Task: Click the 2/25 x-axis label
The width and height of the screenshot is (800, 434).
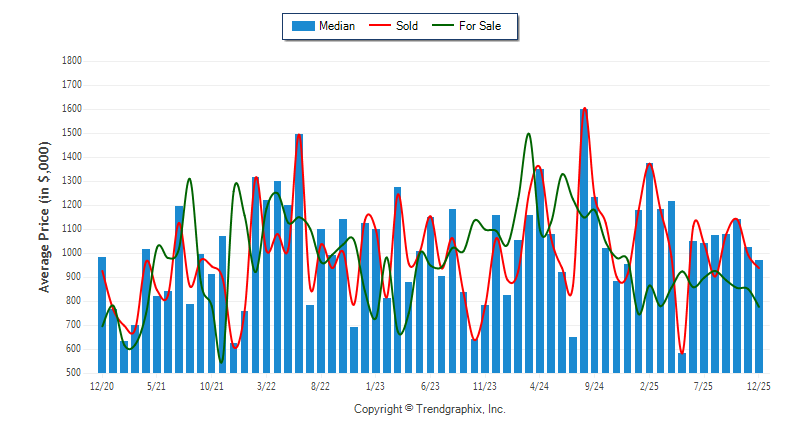Action: (649, 385)
